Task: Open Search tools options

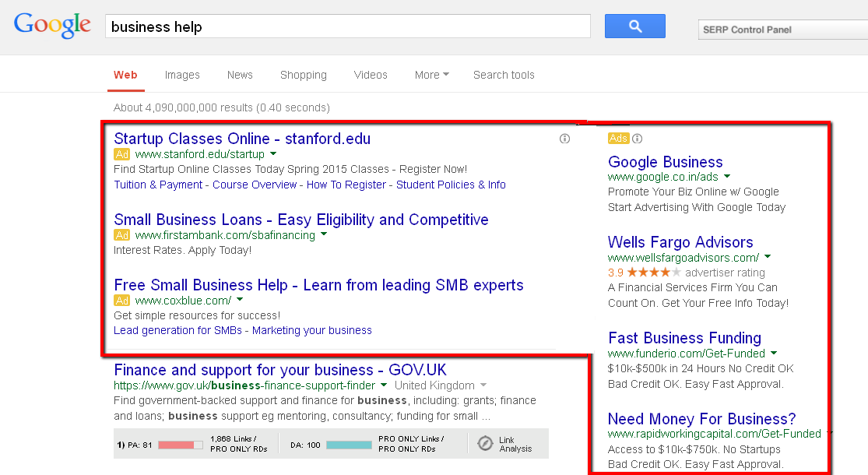Action: click(504, 75)
